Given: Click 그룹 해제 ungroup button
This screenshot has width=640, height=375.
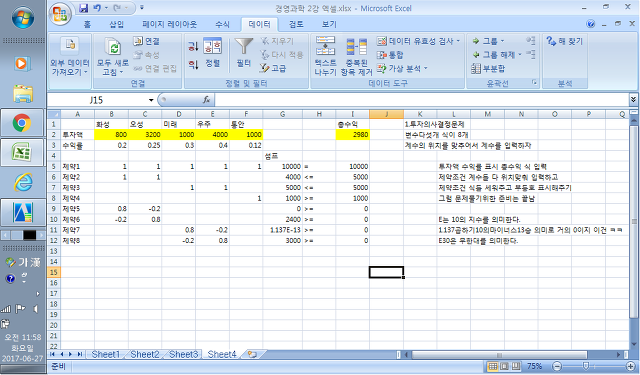Looking at the screenshot, I should (x=493, y=55).
